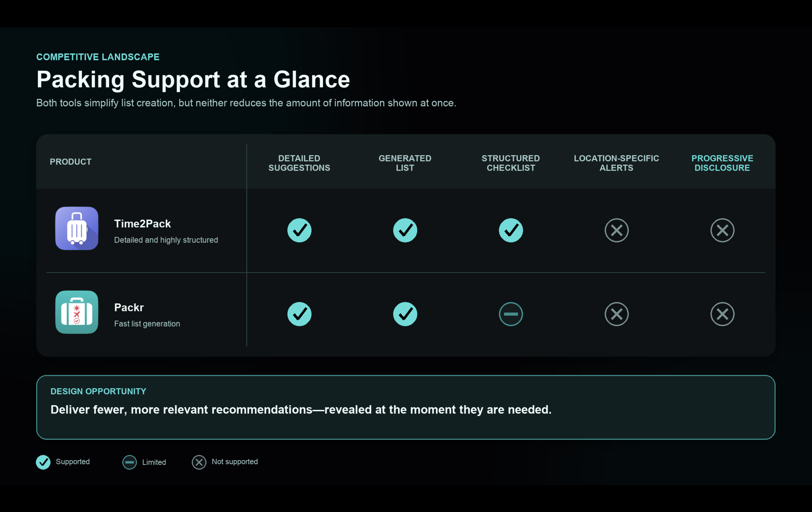Click Packr's Location-Specific Alerts X icon
812x512 pixels.
point(616,314)
